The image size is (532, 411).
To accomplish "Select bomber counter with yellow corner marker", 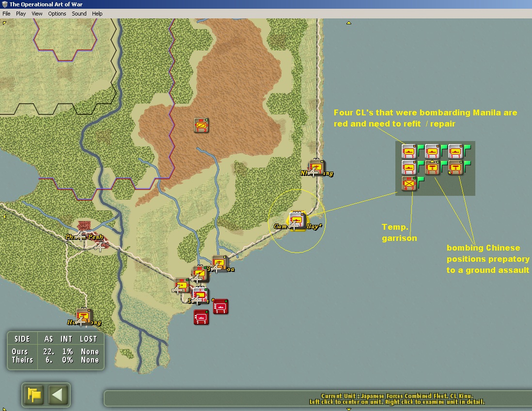I will [455, 167].
